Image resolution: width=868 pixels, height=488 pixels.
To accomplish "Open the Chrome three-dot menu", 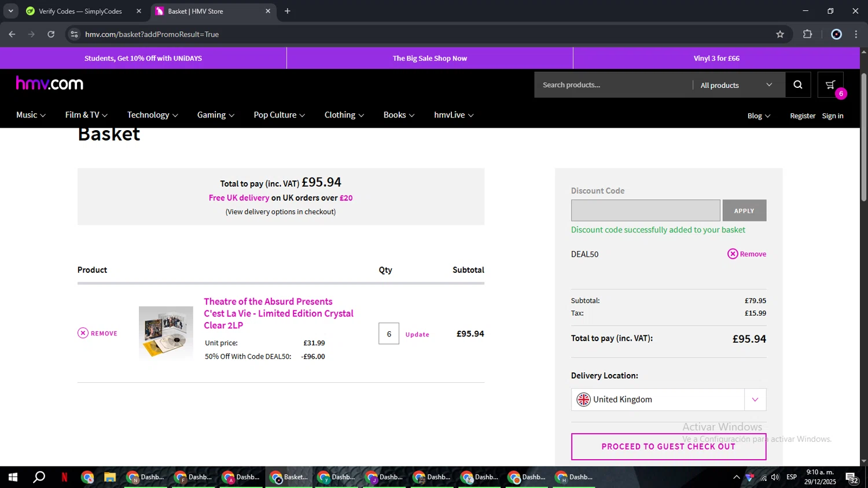I will (x=856, y=34).
